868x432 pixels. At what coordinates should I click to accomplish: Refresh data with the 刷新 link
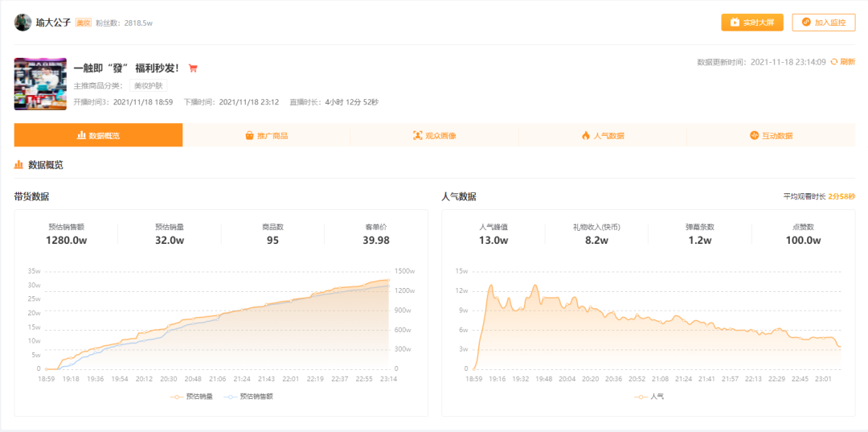click(x=848, y=62)
